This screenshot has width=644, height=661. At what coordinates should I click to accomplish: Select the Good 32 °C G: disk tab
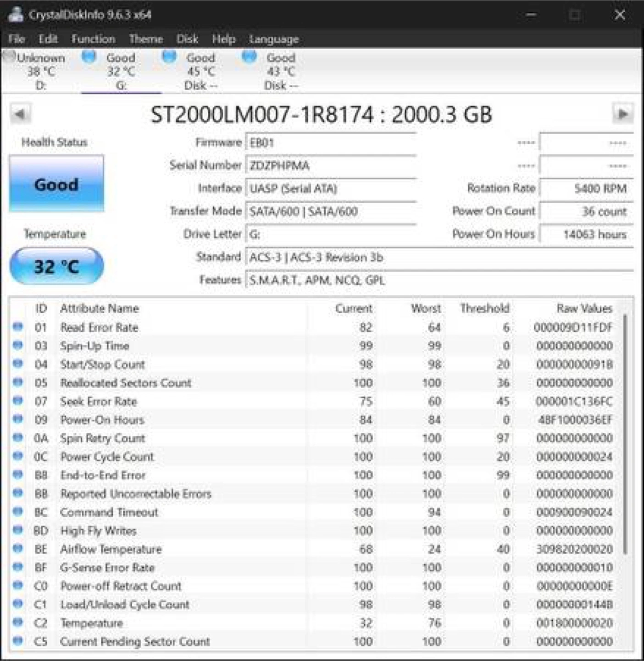[121, 71]
